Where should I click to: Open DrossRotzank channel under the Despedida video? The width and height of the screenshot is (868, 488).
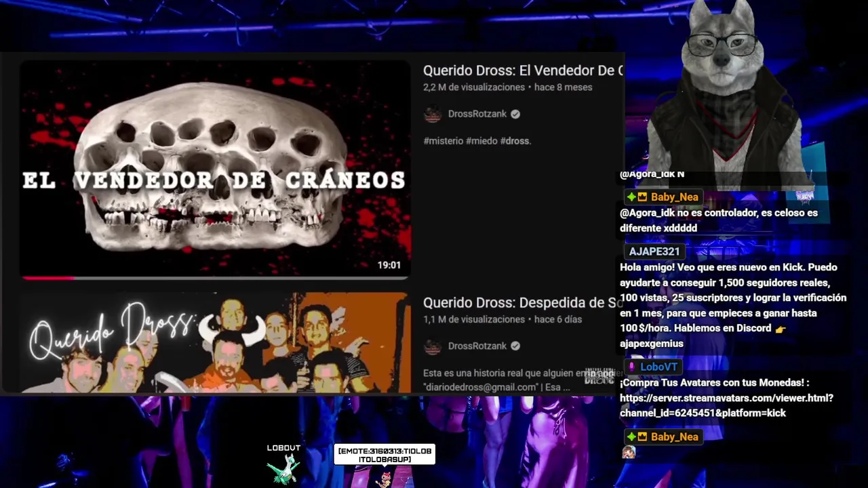477,346
